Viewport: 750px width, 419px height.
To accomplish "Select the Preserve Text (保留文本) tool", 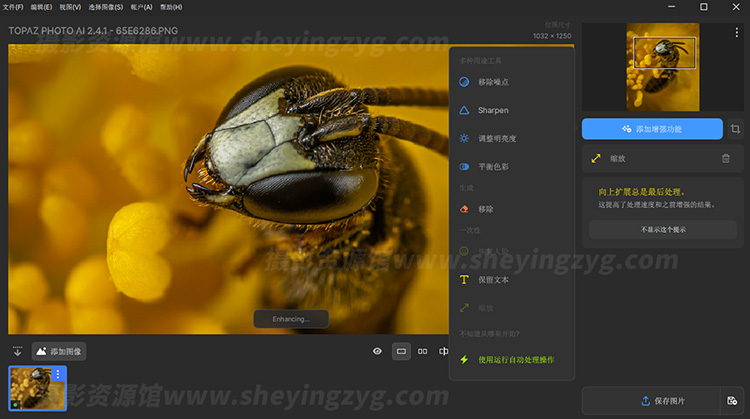I will point(492,280).
